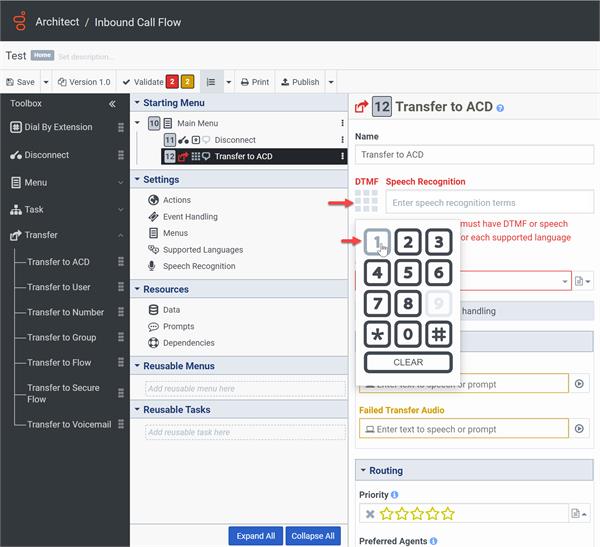Toggle the list view icon
This screenshot has height=547, width=600.
point(211,82)
